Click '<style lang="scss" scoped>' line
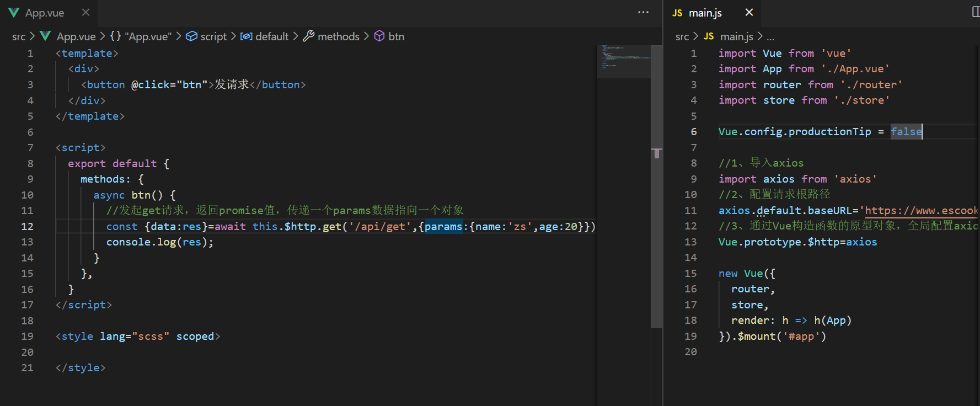980x406 pixels. [138, 336]
